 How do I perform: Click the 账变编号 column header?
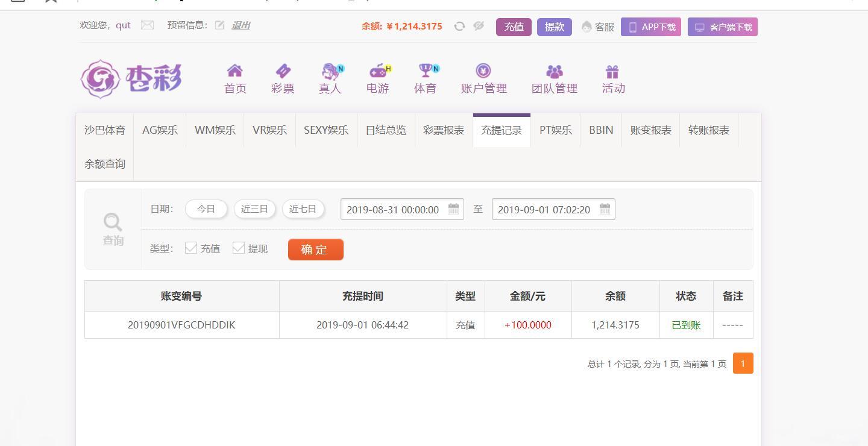pos(181,296)
